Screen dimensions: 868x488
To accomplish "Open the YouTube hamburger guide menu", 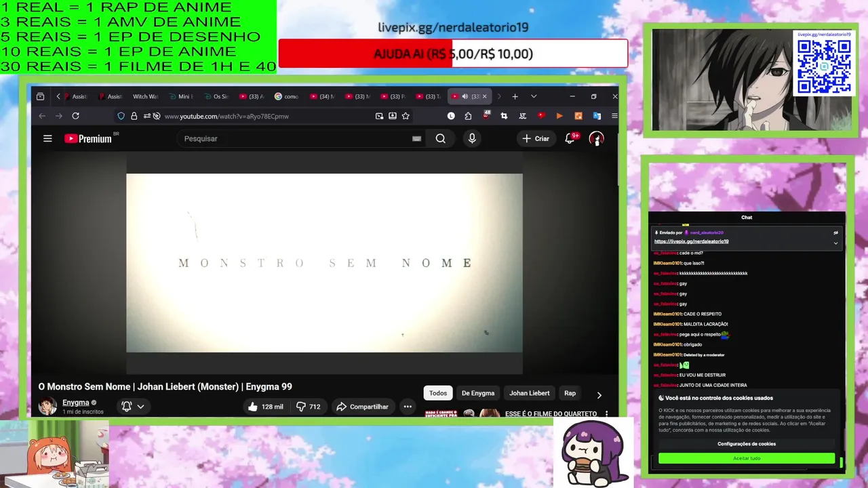I will click(47, 138).
